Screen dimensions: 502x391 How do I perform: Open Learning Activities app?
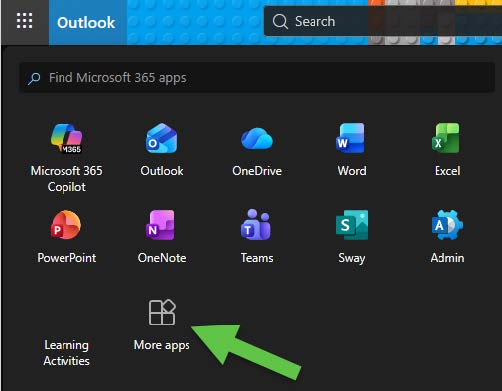67,353
